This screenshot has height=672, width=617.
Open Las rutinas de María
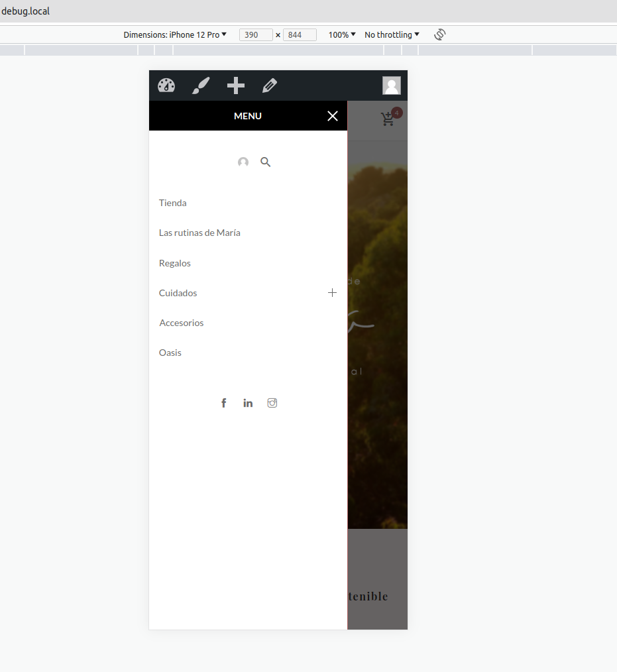click(x=199, y=233)
